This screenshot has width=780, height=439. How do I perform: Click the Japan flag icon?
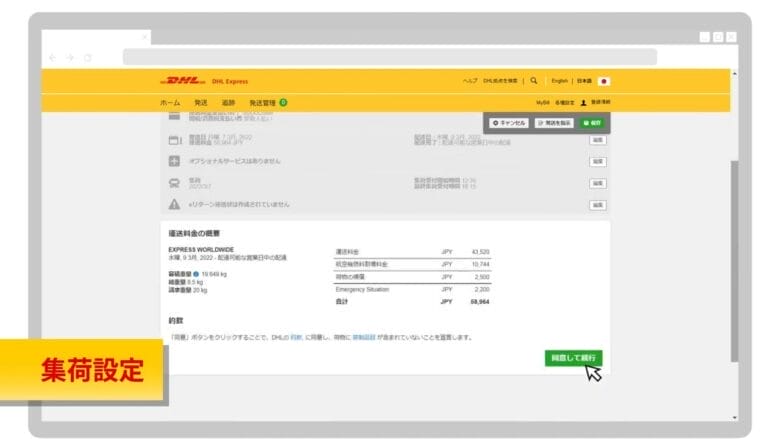tap(604, 81)
